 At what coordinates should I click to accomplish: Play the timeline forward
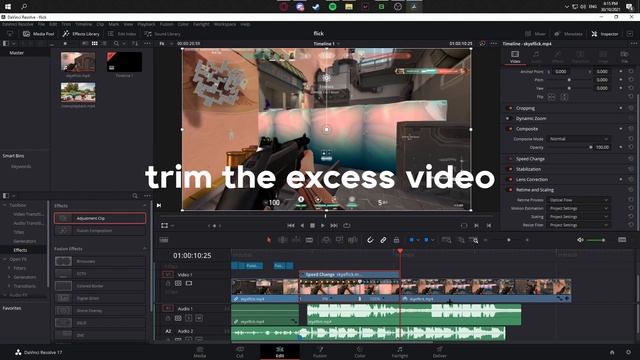click(323, 225)
